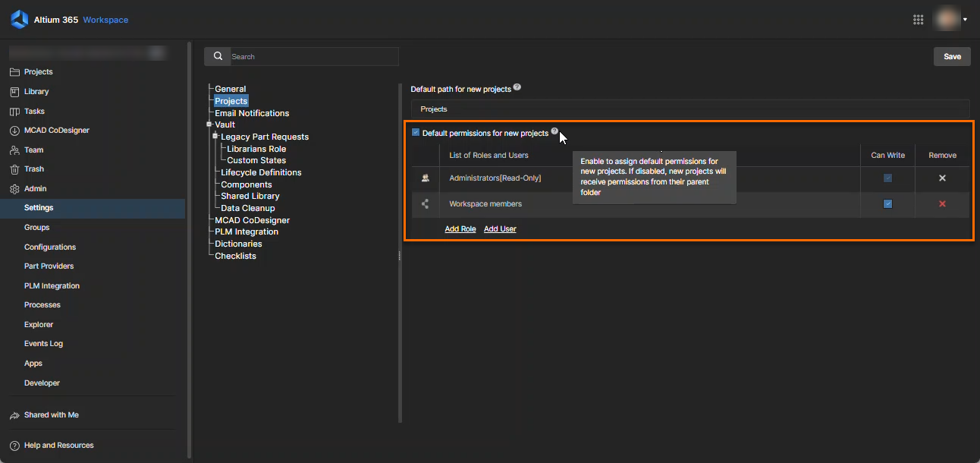
Task: Select Custom States tree item
Action: click(256, 160)
